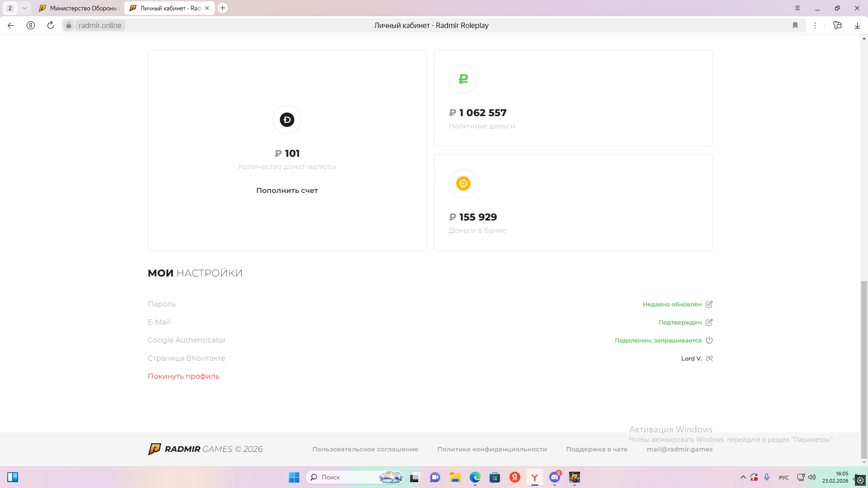The image size is (868, 488).
Task: Open a new browser tab
Action: (222, 8)
